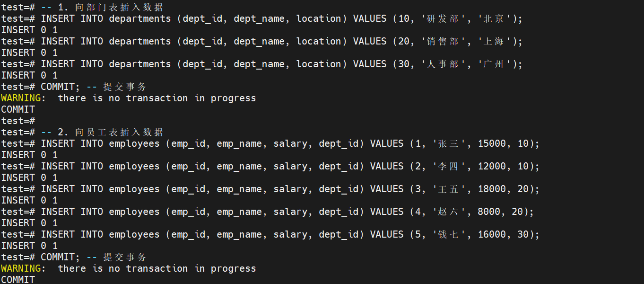644x284 pixels.
Task: Click the salary value 8000
Action: point(489,212)
